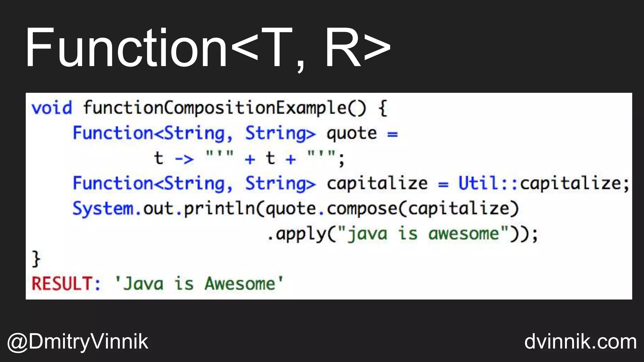This screenshot has height=362, width=644.
Task: Click the 'Util::capitalize;' method reference
Action: click(x=544, y=184)
